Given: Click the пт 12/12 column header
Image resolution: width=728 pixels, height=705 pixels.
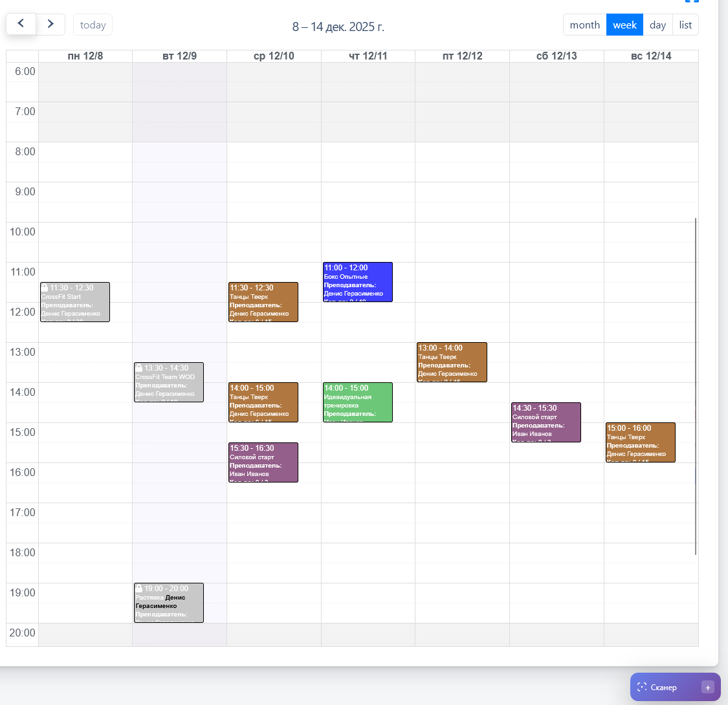Looking at the screenshot, I should pos(462,56).
